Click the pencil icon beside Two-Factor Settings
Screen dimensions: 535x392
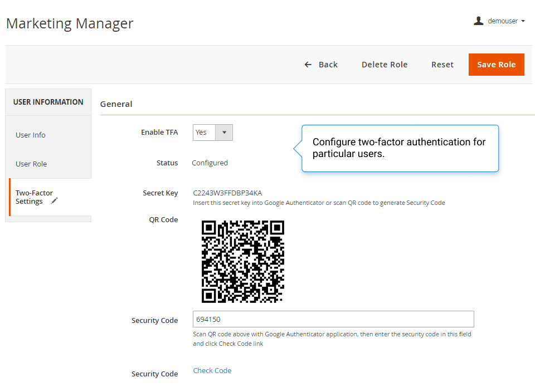(x=54, y=201)
